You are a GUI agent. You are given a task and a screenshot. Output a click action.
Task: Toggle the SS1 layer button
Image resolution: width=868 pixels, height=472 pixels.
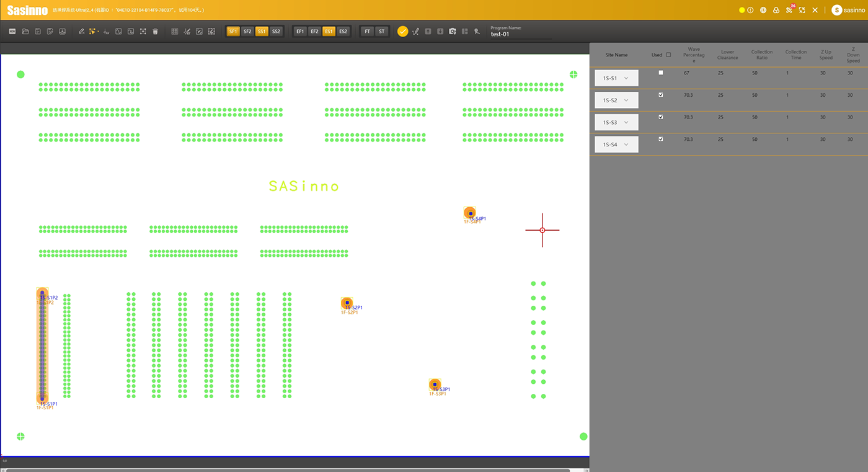pos(262,31)
